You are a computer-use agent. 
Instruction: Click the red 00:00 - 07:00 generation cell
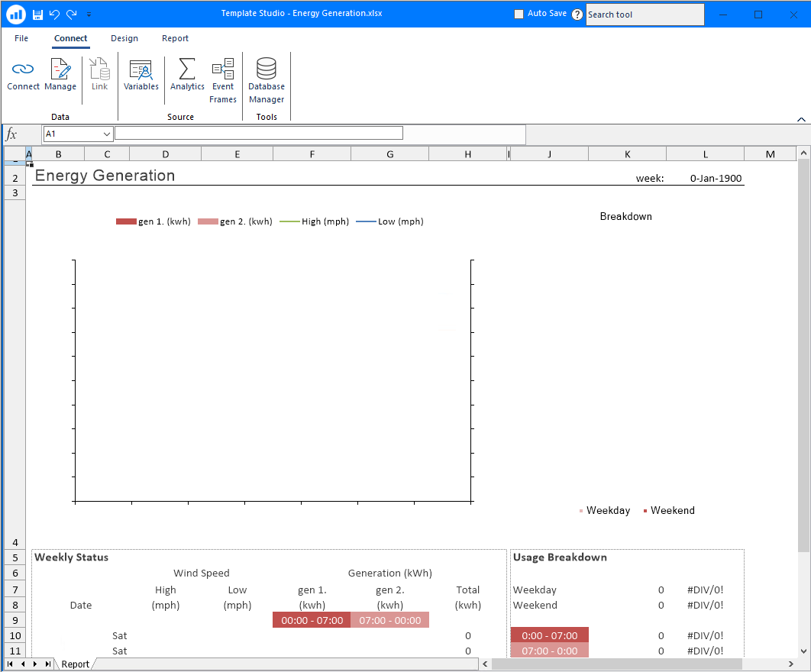point(312,620)
